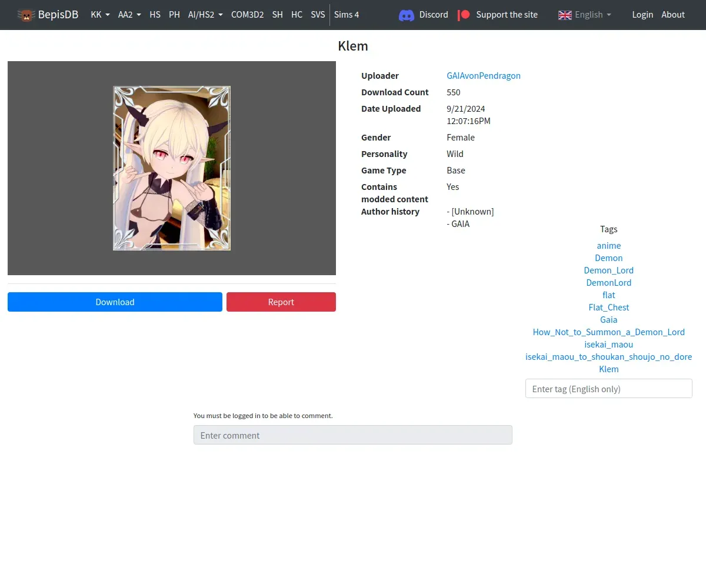Go to the PH section
Viewport: 706px width, 588px height.
[174, 15]
